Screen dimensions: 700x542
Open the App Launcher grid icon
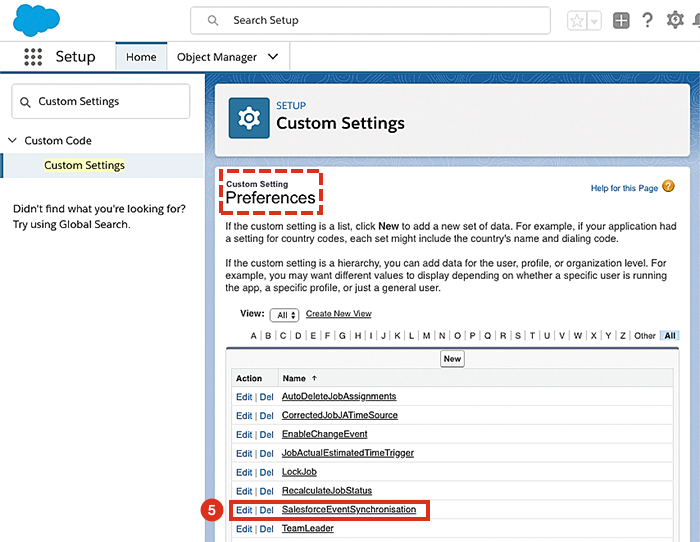point(33,57)
